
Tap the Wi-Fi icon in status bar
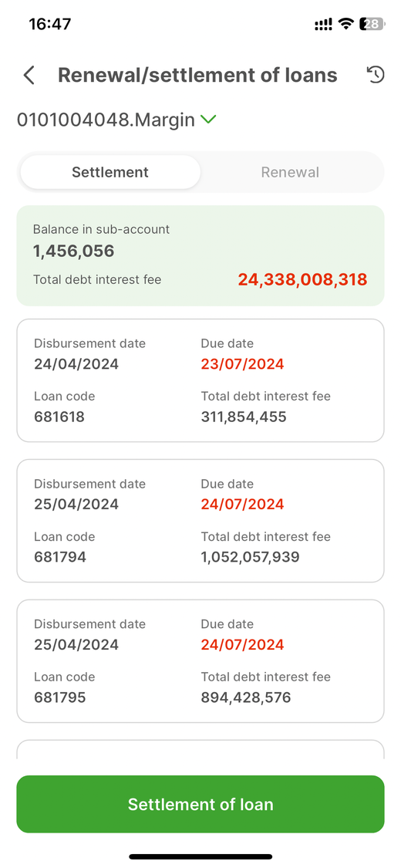click(346, 24)
